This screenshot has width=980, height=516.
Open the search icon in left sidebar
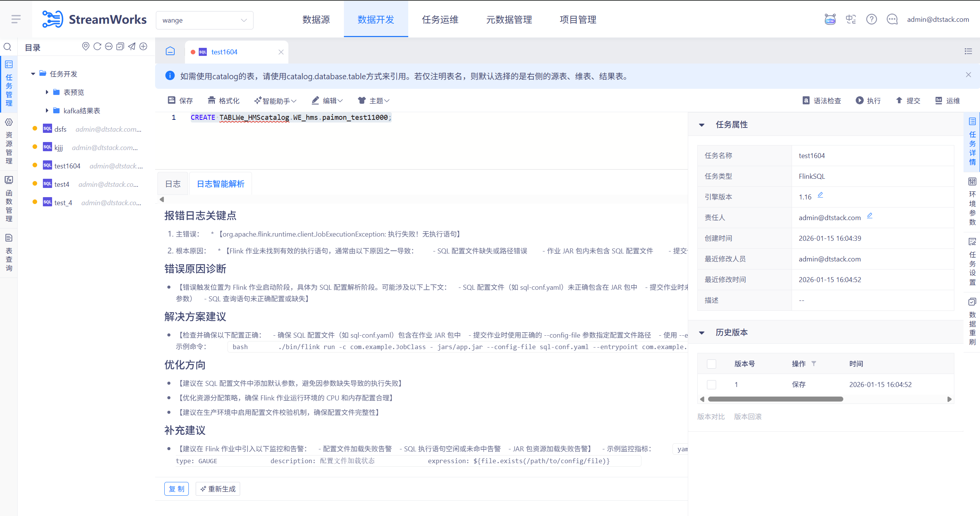7,47
